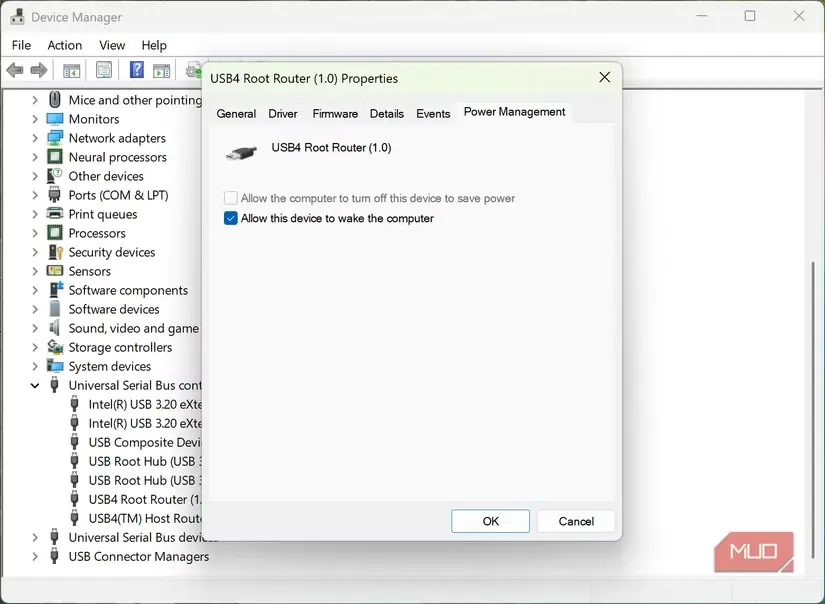Select the System devices text label
825x604 pixels.
(109, 366)
